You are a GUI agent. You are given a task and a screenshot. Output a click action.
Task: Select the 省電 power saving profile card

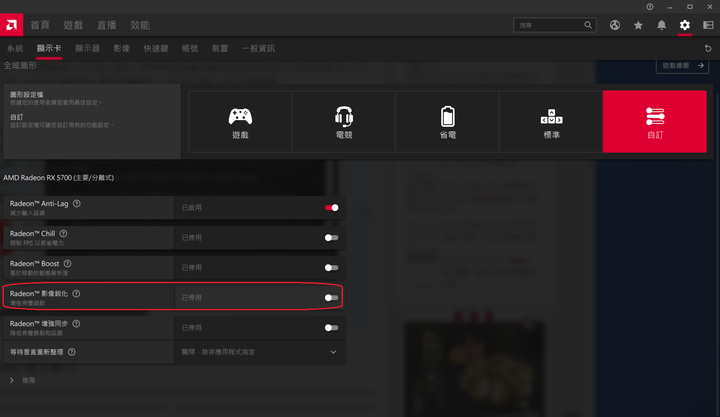point(448,121)
